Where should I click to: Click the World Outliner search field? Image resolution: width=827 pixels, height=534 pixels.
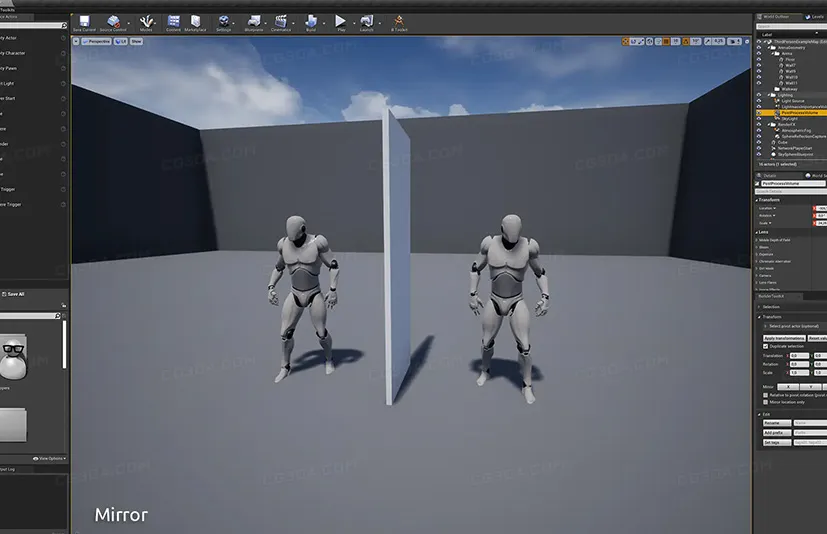pos(791,26)
